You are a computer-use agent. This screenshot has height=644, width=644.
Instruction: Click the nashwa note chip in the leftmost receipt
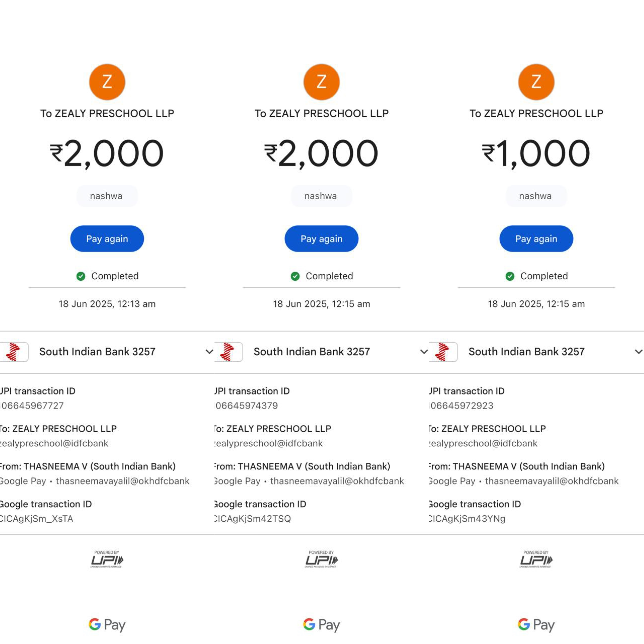(107, 196)
